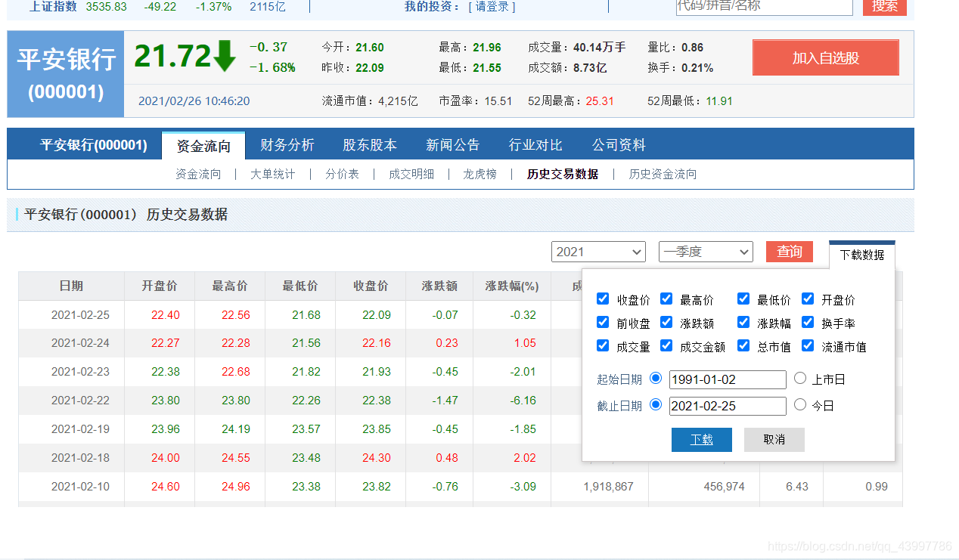Click the green down-arrow price icon
Screen dimensions: 959x560
click(x=225, y=56)
